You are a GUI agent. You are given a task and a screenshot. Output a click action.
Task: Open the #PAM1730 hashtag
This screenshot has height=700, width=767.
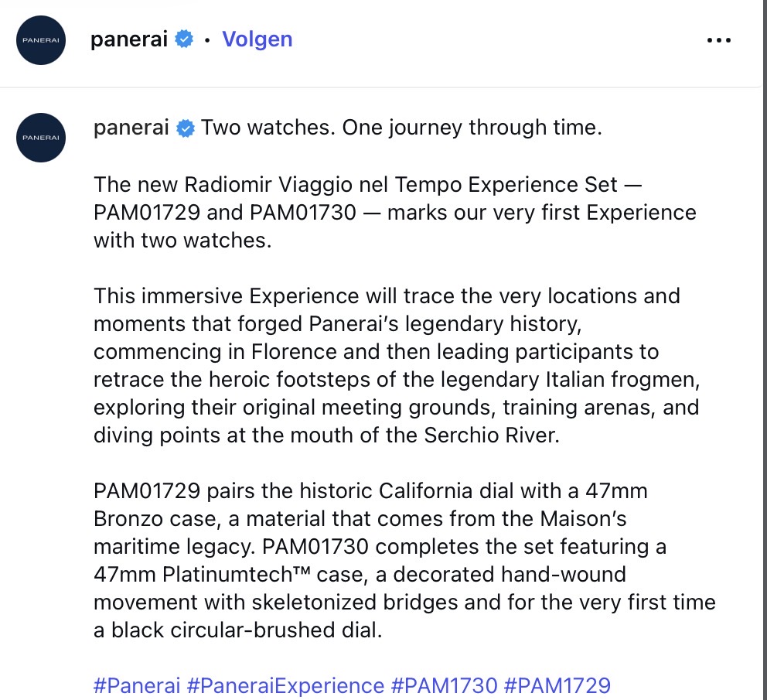point(444,685)
